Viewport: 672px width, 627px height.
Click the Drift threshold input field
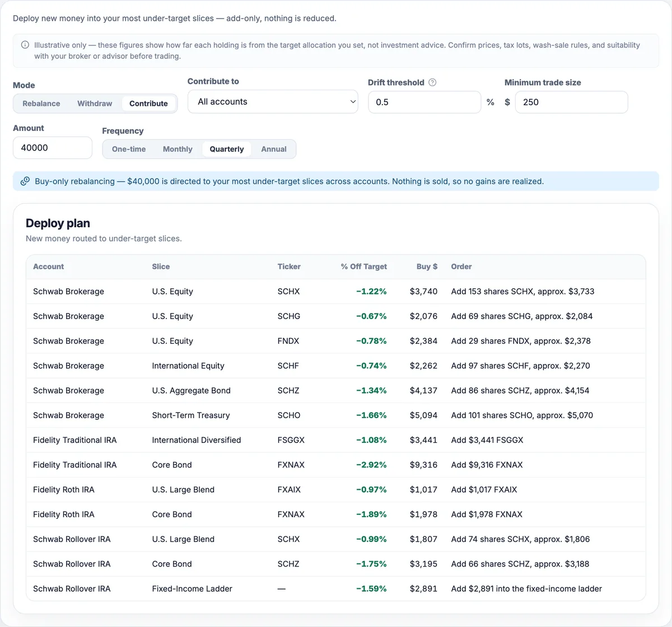coord(424,102)
